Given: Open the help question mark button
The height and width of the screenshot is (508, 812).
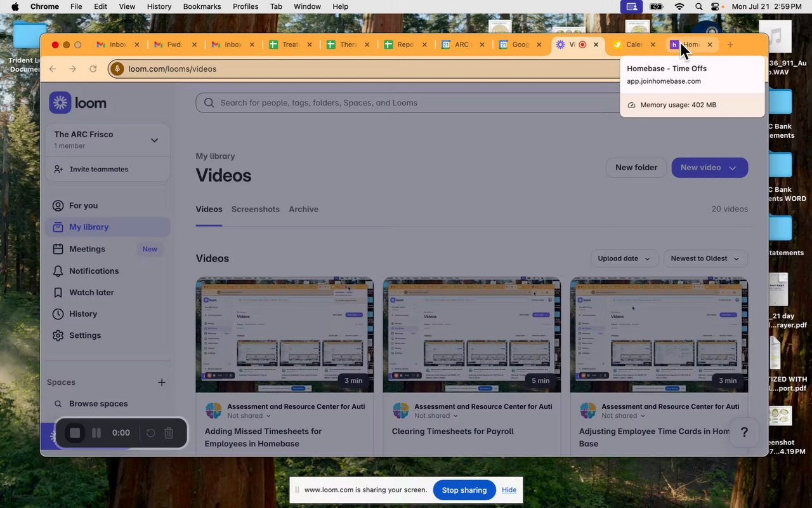Looking at the screenshot, I should click(745, 432).
